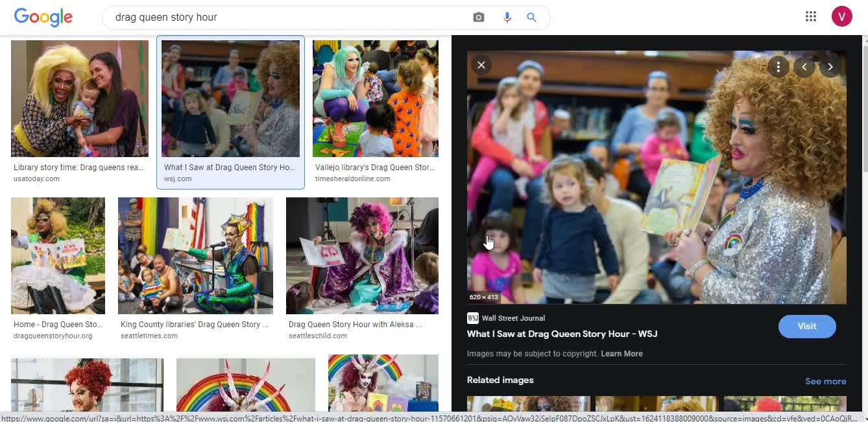The image size is (868, 422).
Task: Open Google homepage via logo
Action: tap(43, 17)
